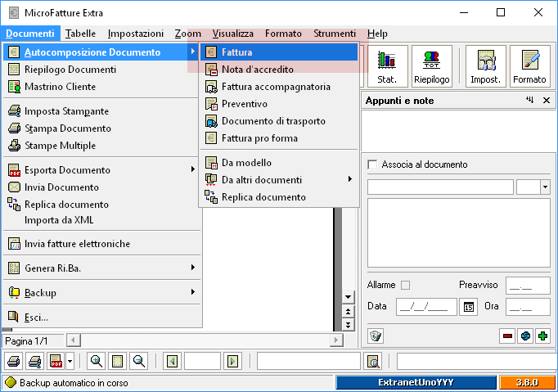Open the Formato toolbar button
558x392 pixels.
[529, 66]
